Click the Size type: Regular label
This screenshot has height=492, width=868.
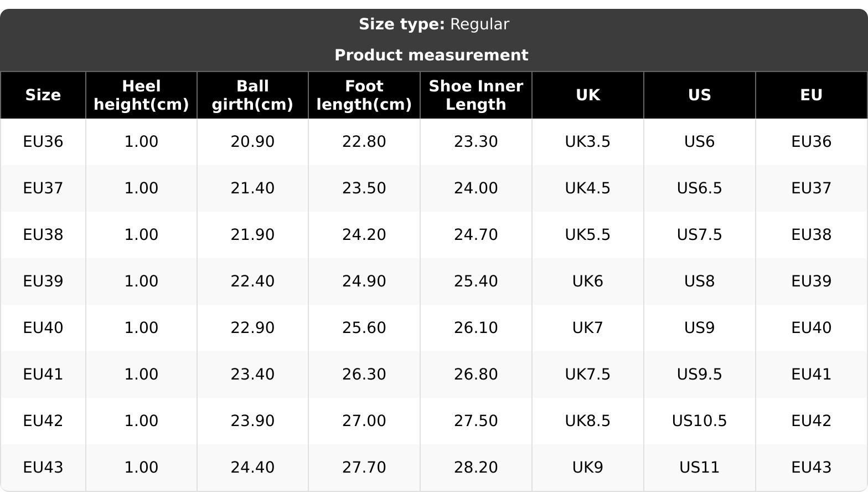pos(433,24)
